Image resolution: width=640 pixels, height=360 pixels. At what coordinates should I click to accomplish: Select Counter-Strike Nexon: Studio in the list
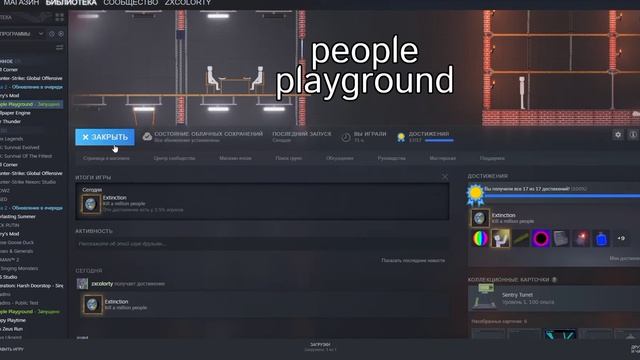click(28, 182)
